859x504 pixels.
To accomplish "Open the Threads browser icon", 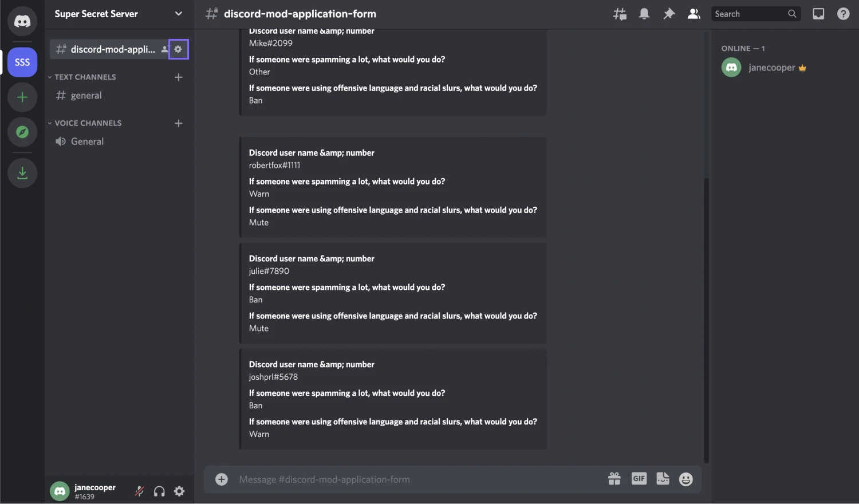I will click(x=619, y=13).
